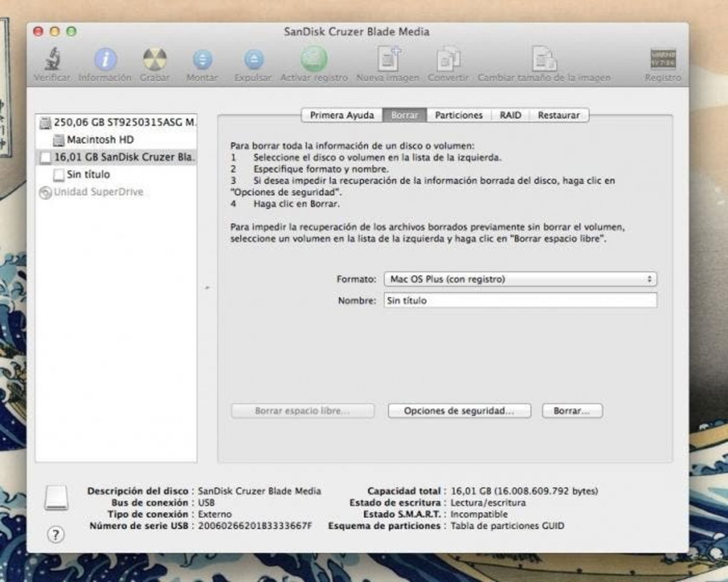This screenshot has width=728, height=582.
Task: Click the USB value next to Bus de conexión
Action: [x=206, y=503]
